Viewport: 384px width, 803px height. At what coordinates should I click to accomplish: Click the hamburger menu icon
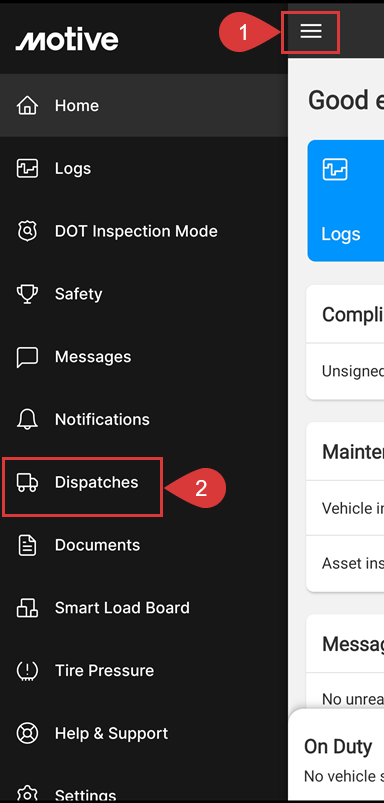pyautogui.click(x=311, y=32)
